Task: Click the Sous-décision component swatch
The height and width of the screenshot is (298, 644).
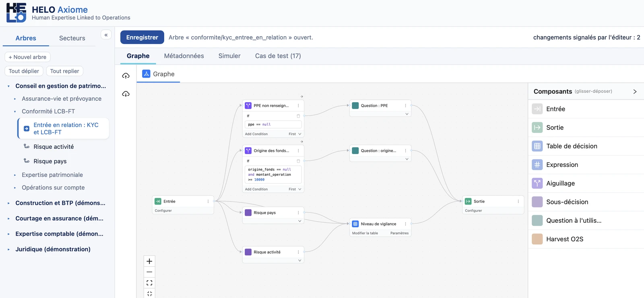Action: [537, 202]
